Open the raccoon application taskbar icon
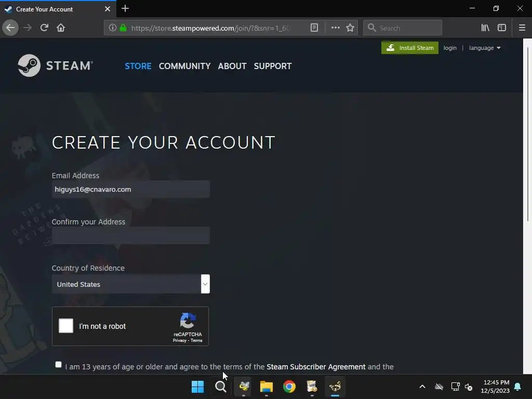Image resolution: width=532 pixels, height=399 pixels. pos(335,387)
